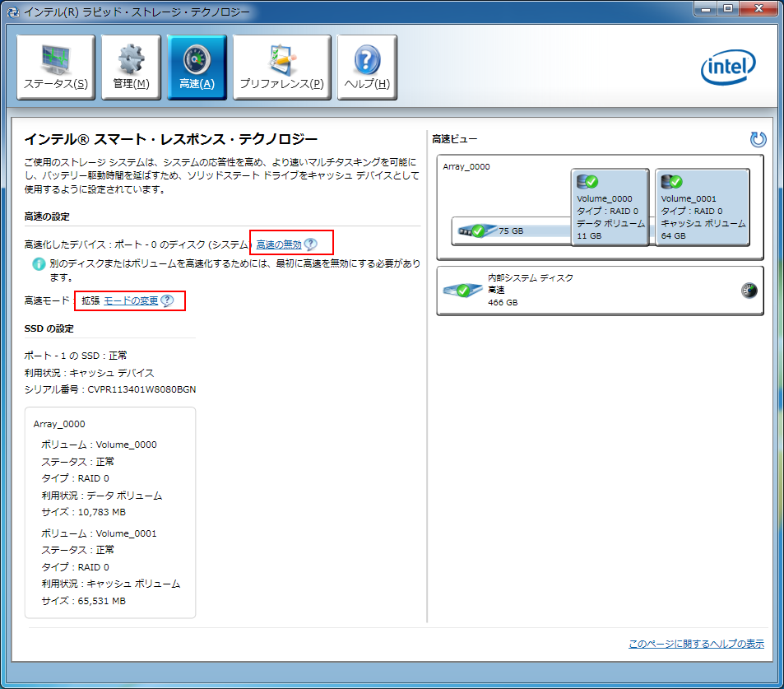Click accelerated gauge icon on 466 GB disk

(749, 291)
